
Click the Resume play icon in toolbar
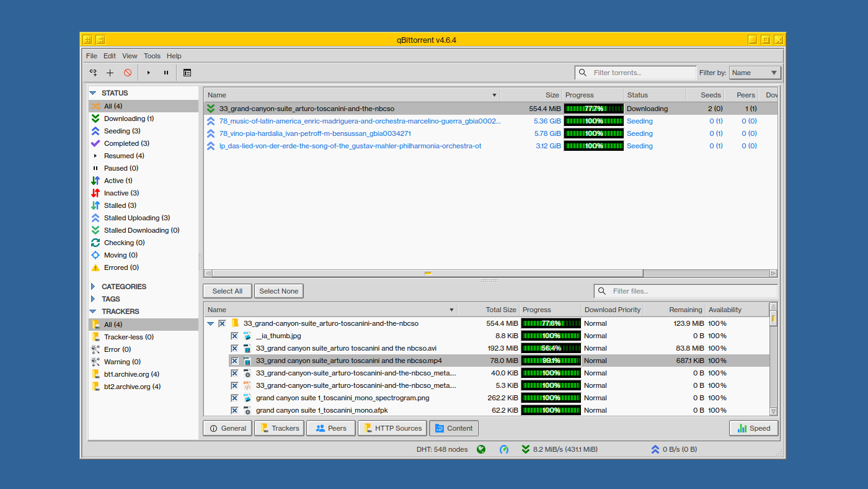pyautogui.click(x=149, y=73)
